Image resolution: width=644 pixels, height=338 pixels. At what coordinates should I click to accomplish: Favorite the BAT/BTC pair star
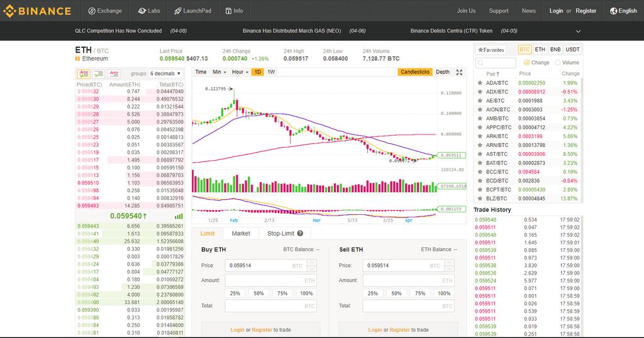pyautogui.click(x=480, y=163)
